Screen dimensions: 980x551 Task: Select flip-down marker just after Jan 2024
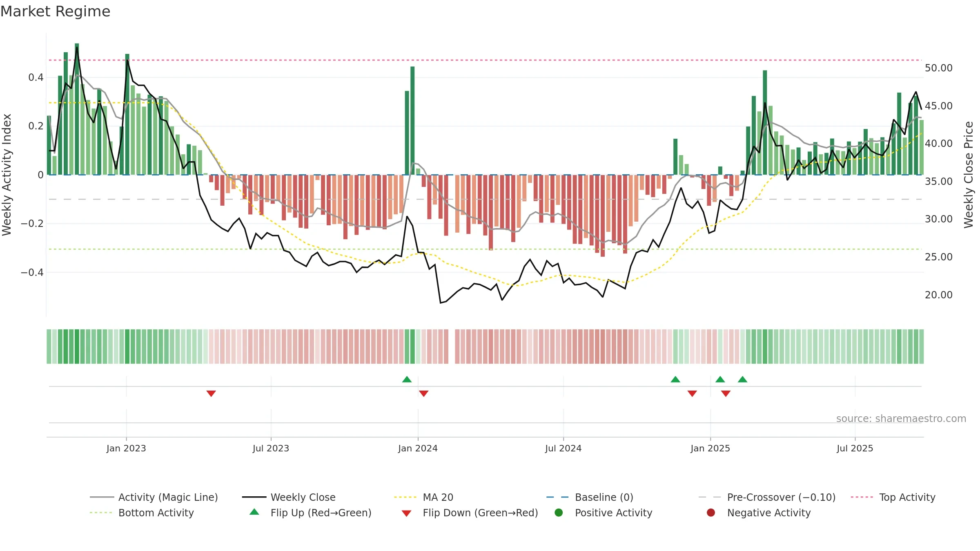point(423,393)
